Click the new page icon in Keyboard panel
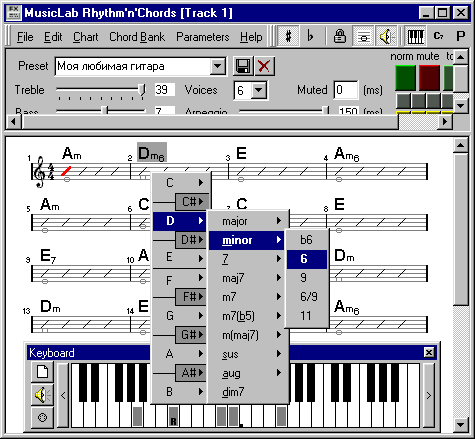 (42, 372)
